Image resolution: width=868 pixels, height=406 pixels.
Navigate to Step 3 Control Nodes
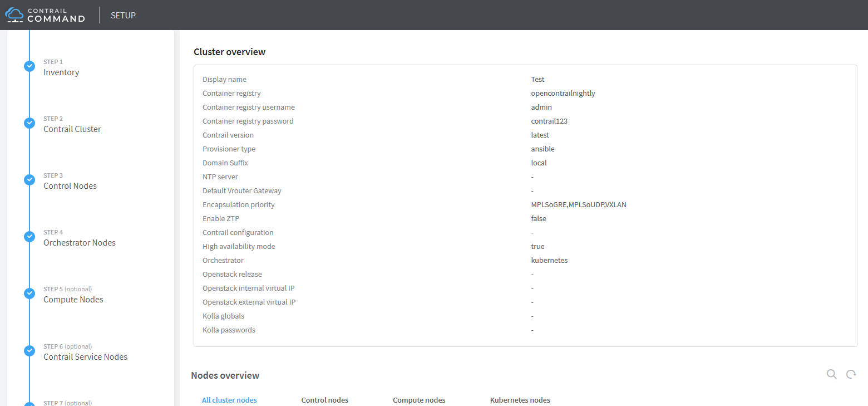[70, 186]
